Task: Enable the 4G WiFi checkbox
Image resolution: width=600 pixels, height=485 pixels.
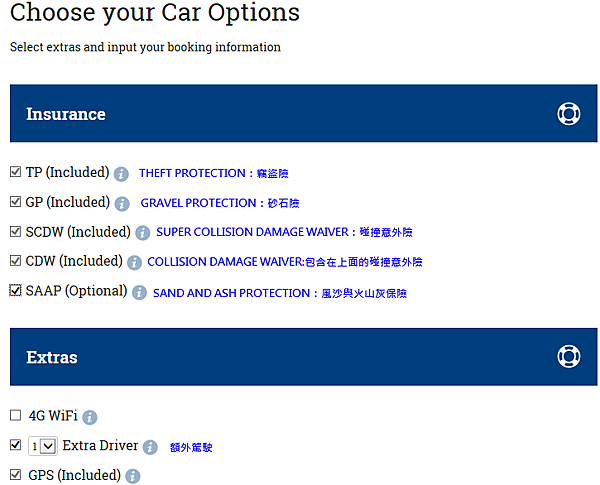Action: point(15,415)
